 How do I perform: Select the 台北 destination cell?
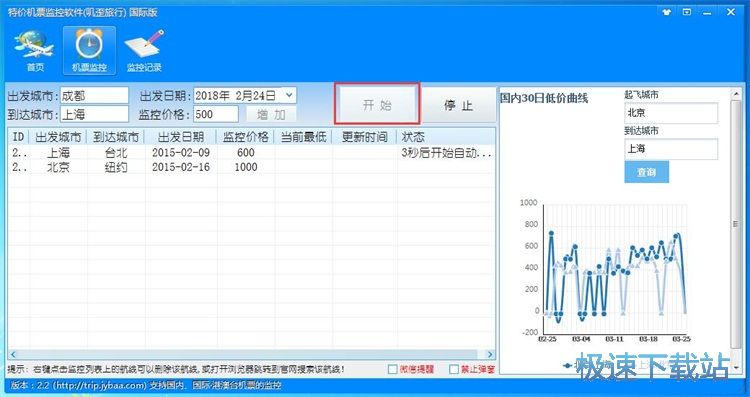(116, 153)
